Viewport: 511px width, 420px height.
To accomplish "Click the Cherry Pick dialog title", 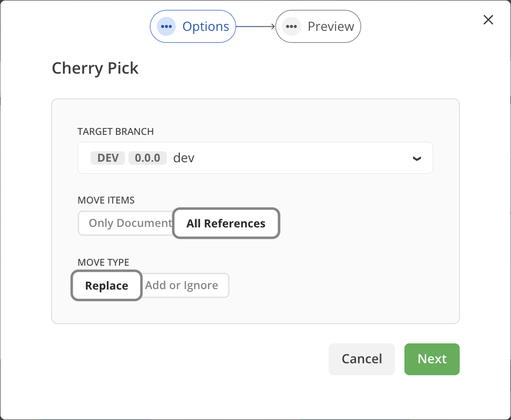I will [95, 69].
